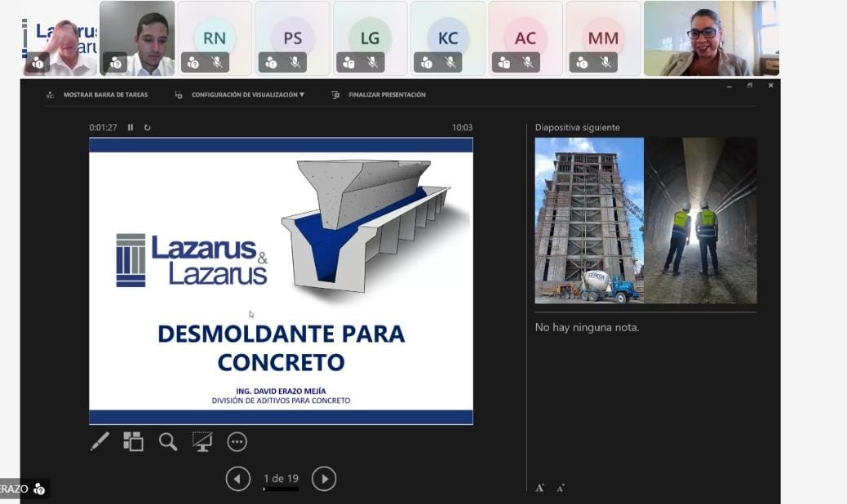Advance to next slide arrow
Viewport: 847px width, 504px height.
tap(324, 479)
